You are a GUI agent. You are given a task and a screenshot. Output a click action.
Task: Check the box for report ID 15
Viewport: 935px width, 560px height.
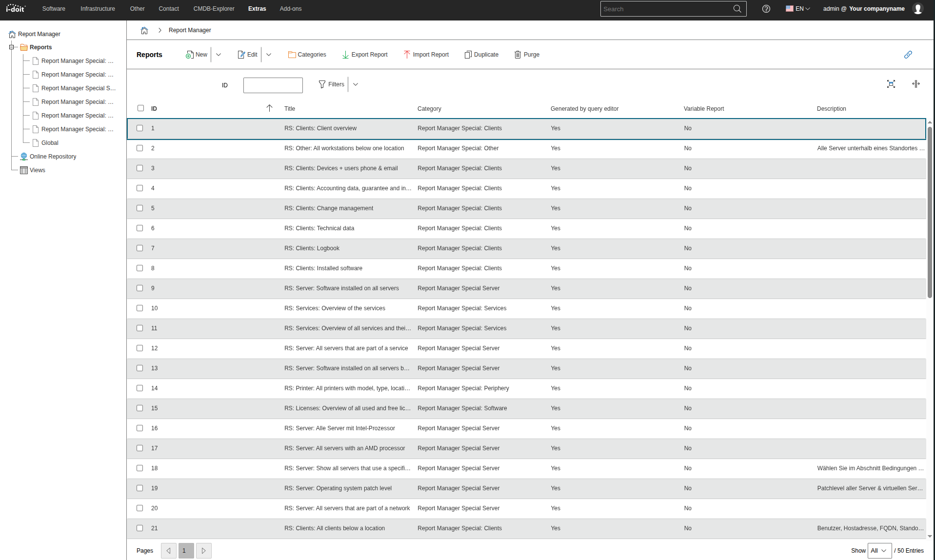tap(140, 408)
